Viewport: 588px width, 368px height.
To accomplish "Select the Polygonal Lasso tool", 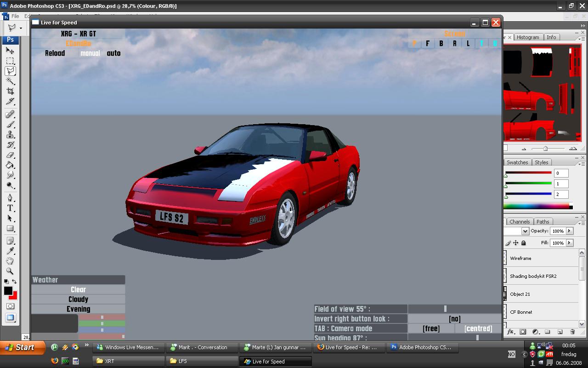I will tap(10, 71).
